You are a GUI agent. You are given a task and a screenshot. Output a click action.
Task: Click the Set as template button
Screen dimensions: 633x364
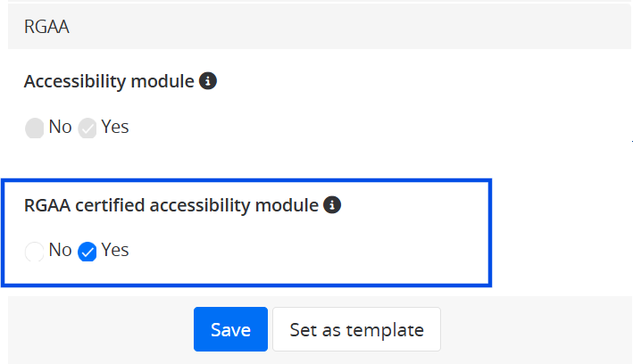(x=356, y=330)
